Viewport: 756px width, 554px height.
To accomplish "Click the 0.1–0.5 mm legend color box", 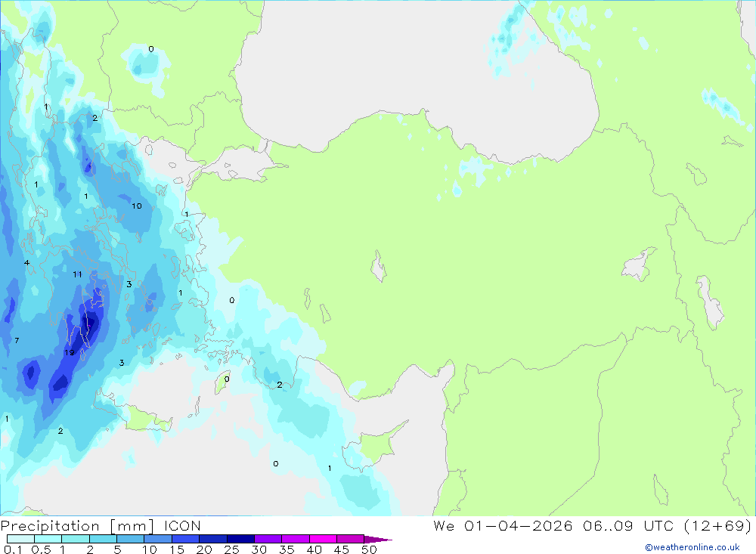I will coord(20,539).
